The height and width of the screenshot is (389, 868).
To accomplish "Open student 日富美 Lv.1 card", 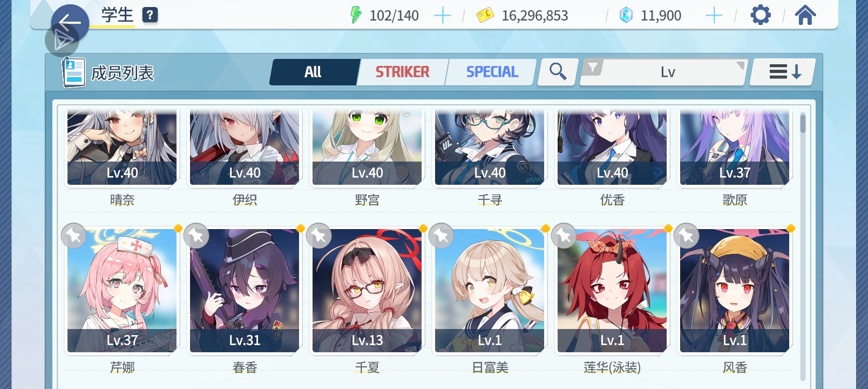I will click(490, 300).
